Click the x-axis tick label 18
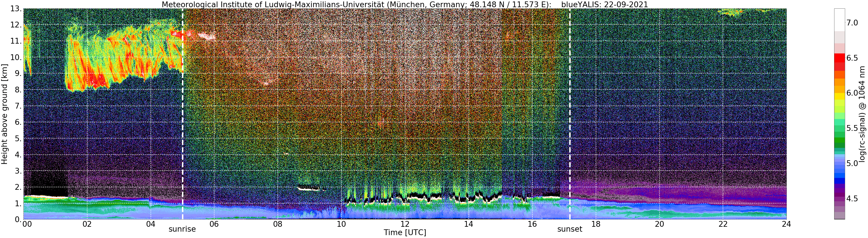The width and height of the screenshot is (868, 238). 596,224
